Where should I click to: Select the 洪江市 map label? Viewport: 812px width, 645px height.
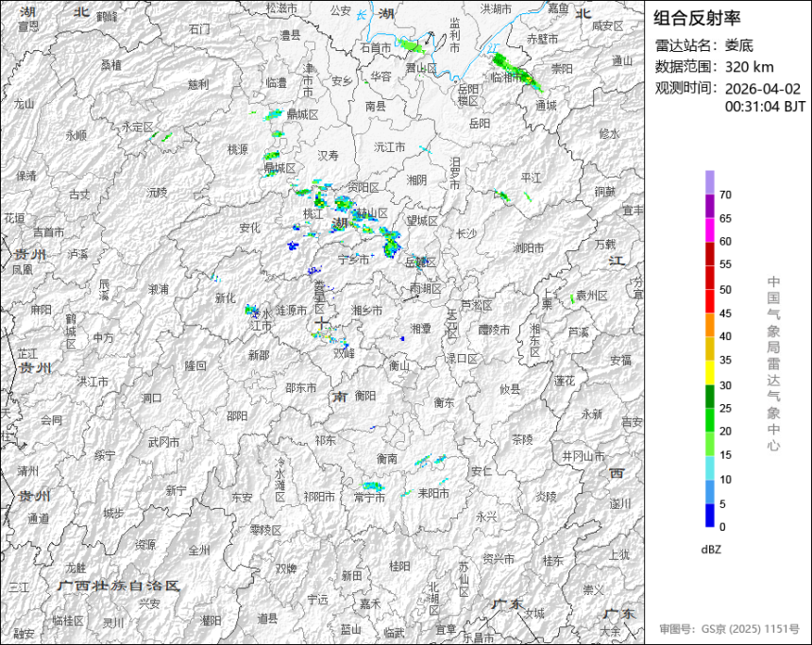93,382
